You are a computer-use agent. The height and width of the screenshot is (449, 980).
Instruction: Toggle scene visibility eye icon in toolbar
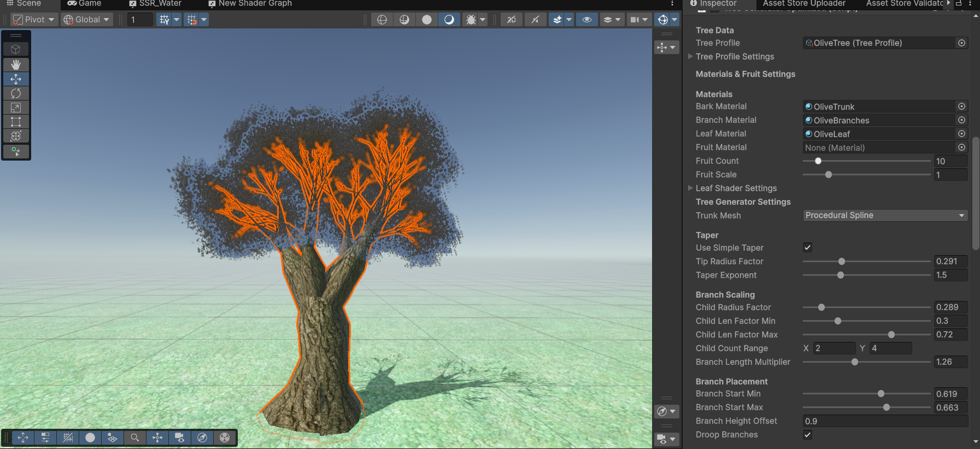point(586,20)
